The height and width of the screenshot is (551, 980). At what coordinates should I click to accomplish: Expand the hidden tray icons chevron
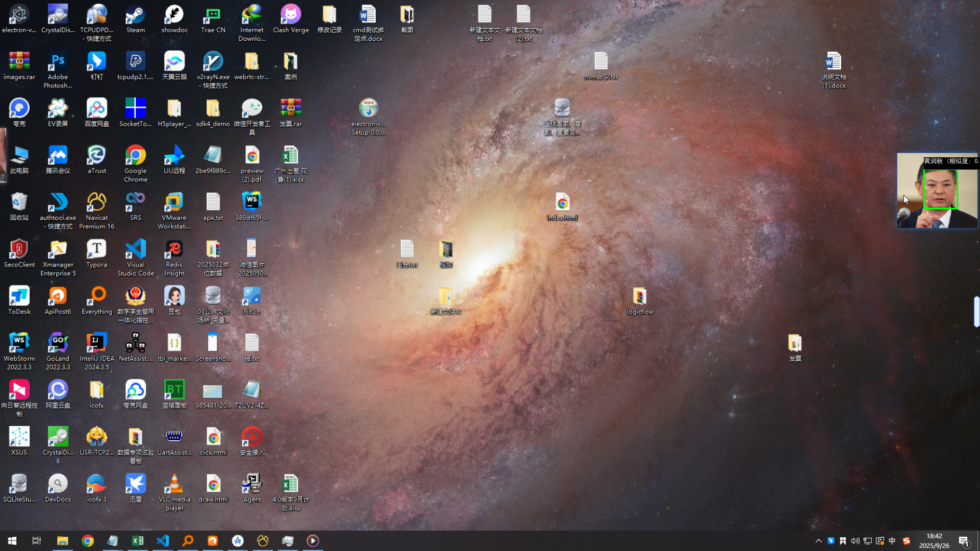click(818, 541)
